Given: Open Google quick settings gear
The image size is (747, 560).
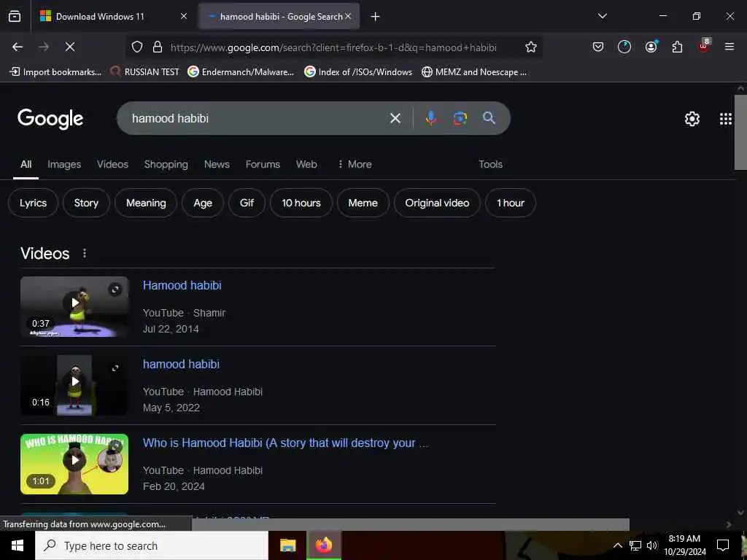Looking at the screenshot, I should point(692,119).
